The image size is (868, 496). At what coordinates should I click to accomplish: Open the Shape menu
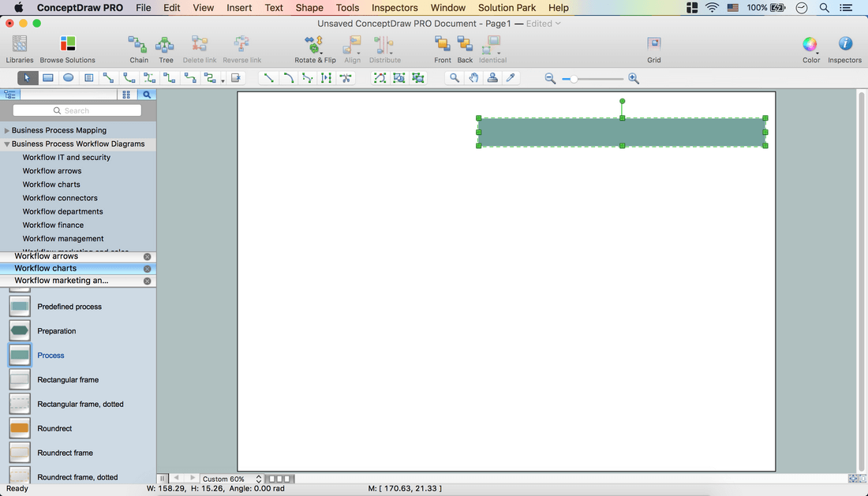[309, 8]
